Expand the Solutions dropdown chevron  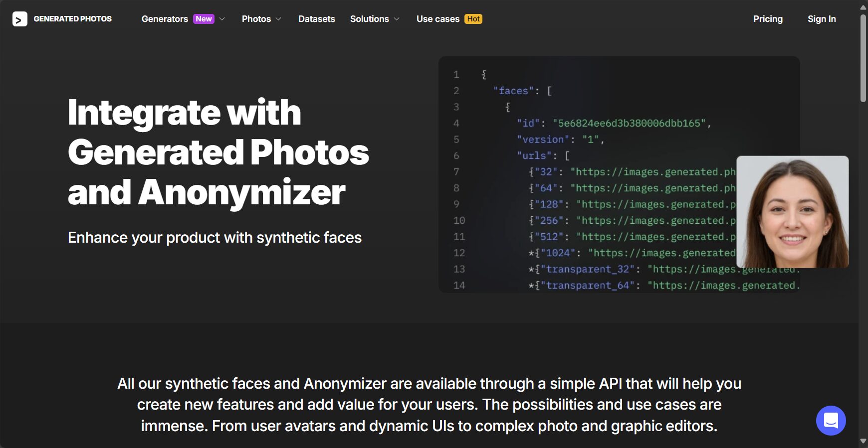coord(397,19)
